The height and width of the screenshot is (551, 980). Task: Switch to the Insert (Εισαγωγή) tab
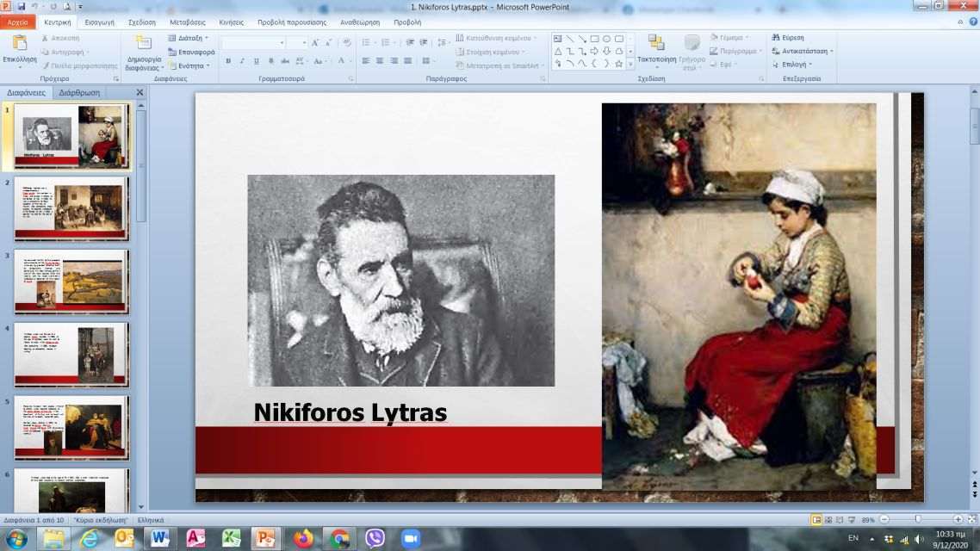point(99,22)
